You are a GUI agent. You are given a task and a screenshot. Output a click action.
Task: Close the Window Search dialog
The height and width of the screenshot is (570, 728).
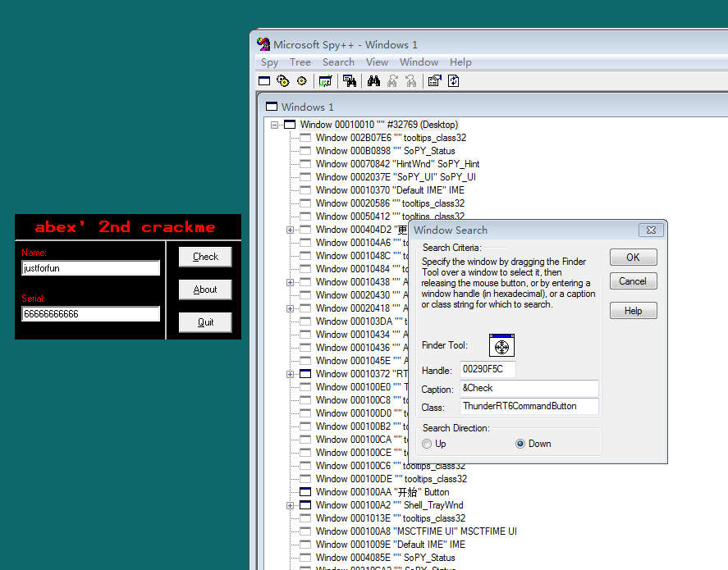pyautogui.click(x=651, y=230)
